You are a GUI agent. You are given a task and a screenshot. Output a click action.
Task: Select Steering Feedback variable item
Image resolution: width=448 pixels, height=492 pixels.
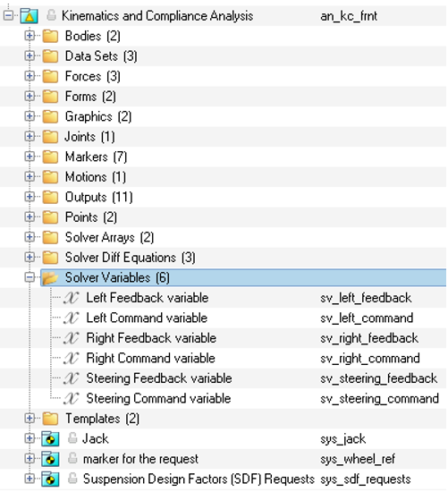click(x=159, y=378)
